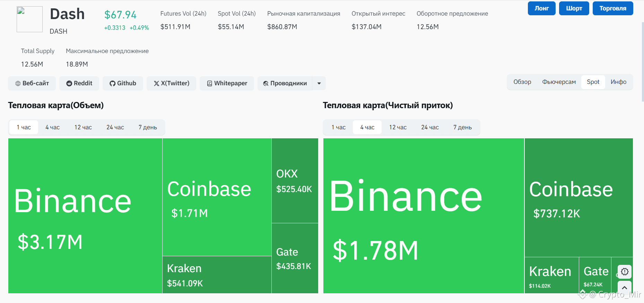Click the $511.91M futures volume value
This screenshot has height=303, width=644.
[x=175, y=27]
